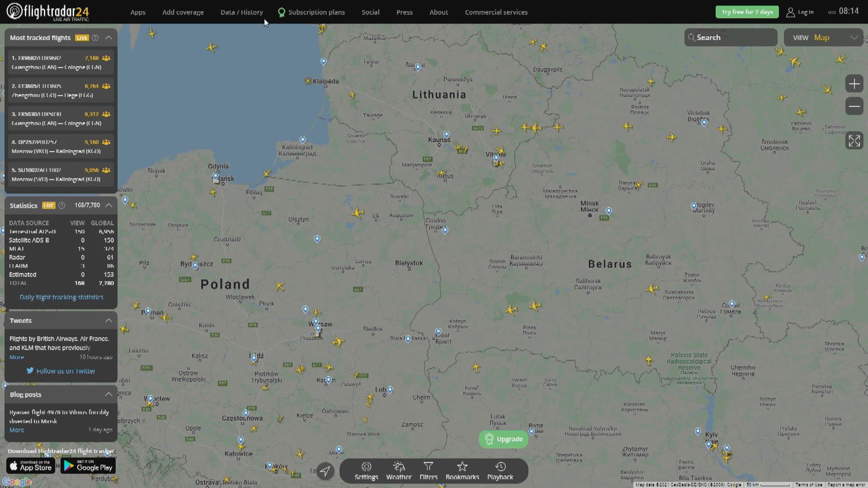Collapse the Tweets panel
Image resolution: width=868 pixels, height=488 pixels.
point(108,321)
